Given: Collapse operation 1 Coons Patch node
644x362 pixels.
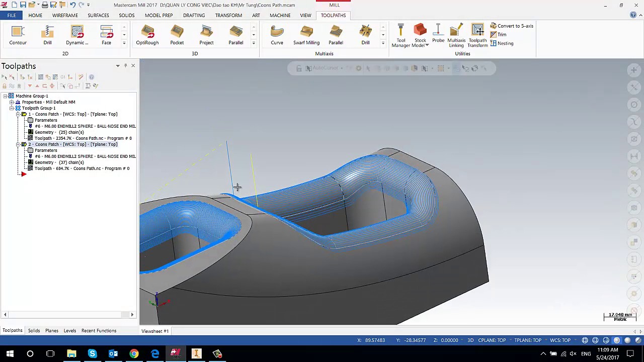Looking at the screenshot, I should (18, 114).
